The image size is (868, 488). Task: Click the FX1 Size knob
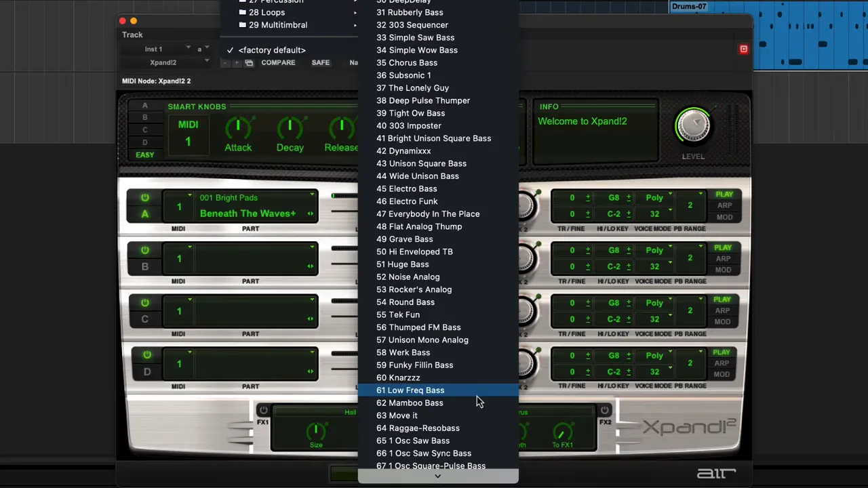point(316,431)
